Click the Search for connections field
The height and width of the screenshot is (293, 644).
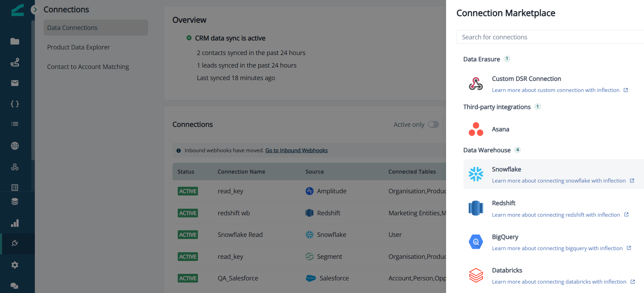pyautogui.click(x=550, y=37)
